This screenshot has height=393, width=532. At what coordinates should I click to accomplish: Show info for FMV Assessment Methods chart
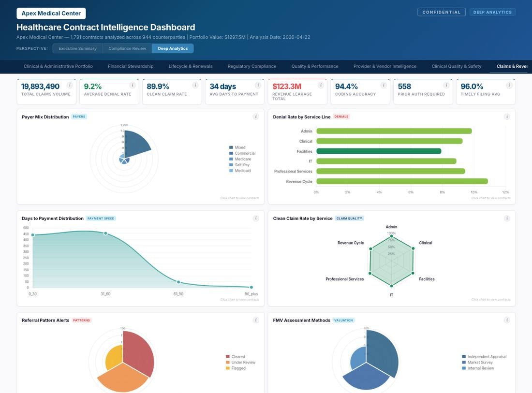[507, 320]
